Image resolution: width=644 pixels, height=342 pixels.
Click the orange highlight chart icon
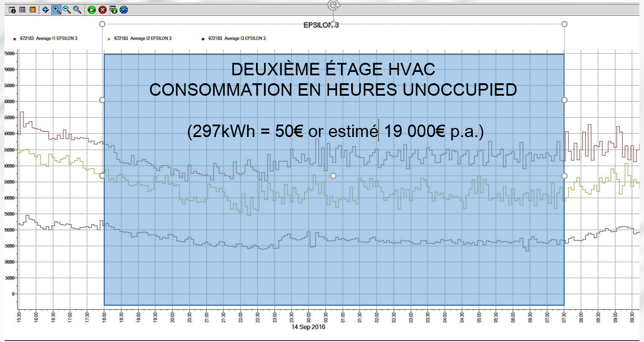[x=32, y=10]
